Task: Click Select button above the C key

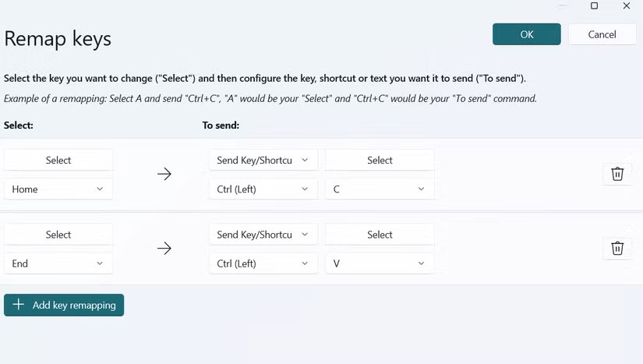Action: click(x=380, y=161)
